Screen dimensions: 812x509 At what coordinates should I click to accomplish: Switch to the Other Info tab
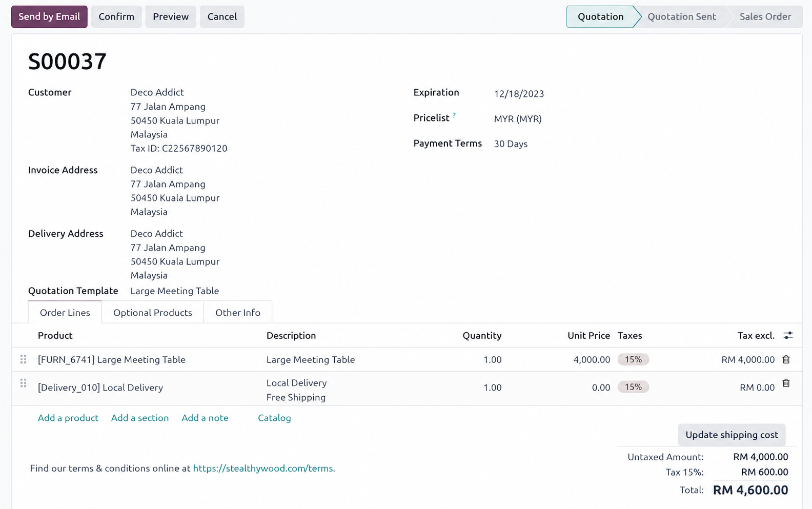click(237, 313)
